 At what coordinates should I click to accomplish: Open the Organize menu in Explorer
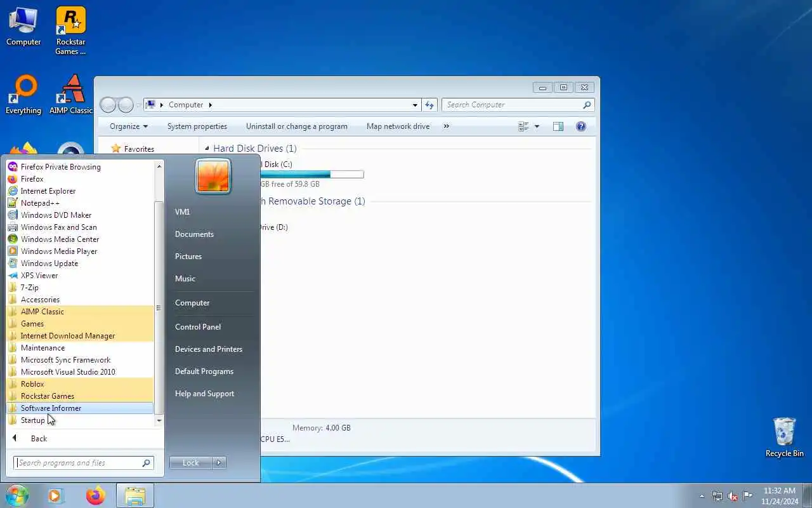[x=128, y=126]
